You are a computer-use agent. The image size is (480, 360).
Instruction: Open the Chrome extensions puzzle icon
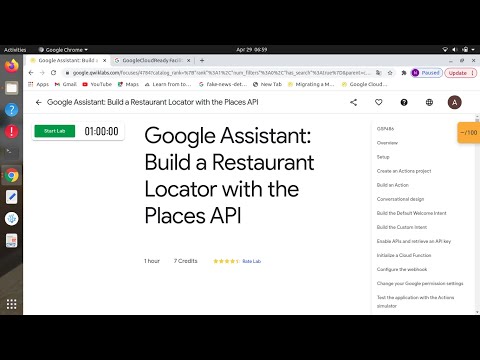[404, 73]
